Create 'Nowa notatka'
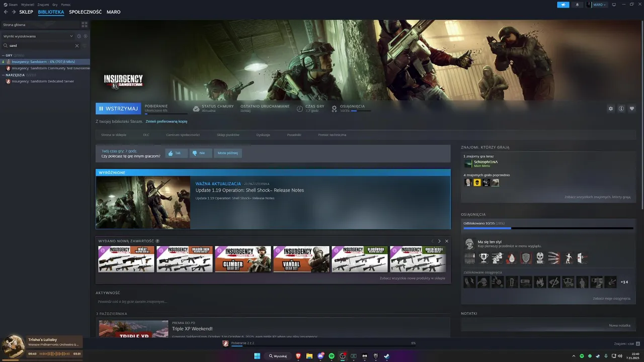Image resolution: width=644 pixels, height=362 pixels. coord(619,325)
